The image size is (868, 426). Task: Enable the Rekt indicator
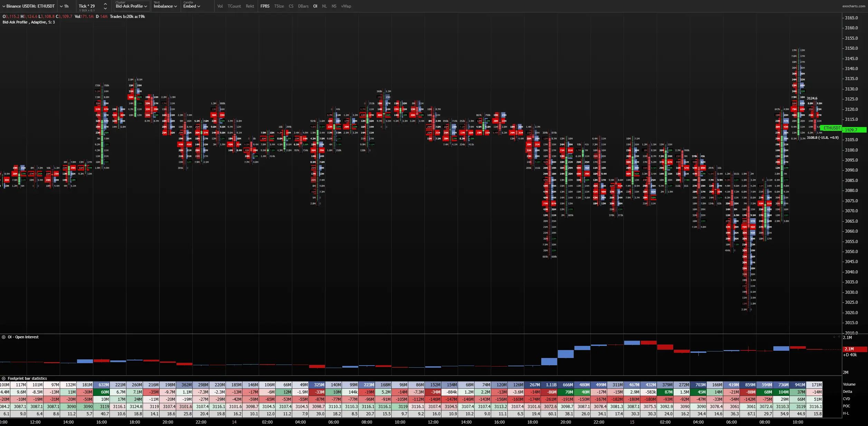click(250, 6)
